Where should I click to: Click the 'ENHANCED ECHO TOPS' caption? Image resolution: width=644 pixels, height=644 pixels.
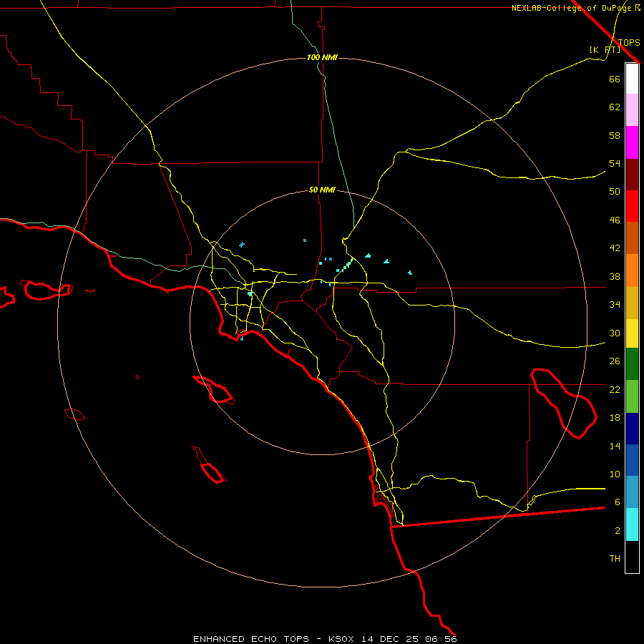(251, 639)
